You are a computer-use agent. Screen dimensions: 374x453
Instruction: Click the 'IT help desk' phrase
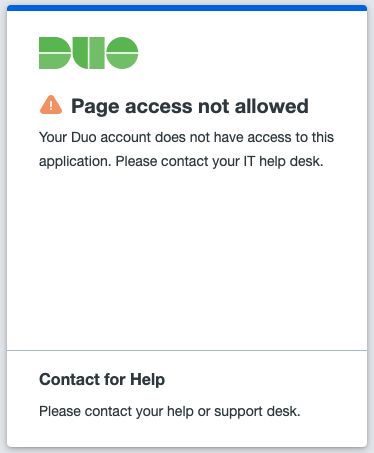[283, 161]
